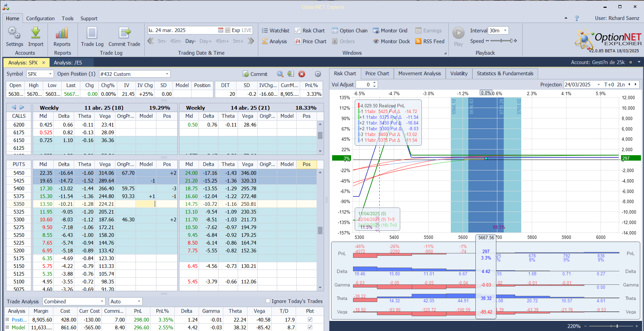Open the Settings gear in Accounts group
Screen dimensions: 644x331
click(14, 33)
